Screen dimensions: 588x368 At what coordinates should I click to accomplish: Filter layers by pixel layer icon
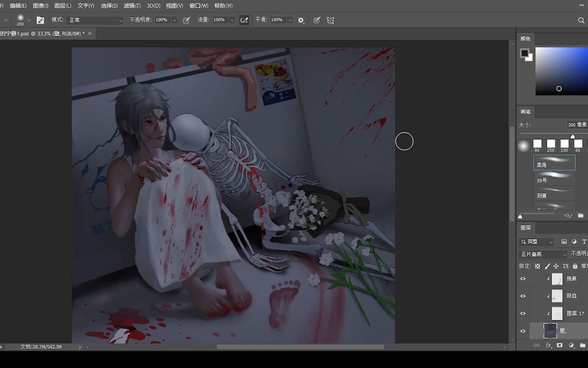click(564, 242)
